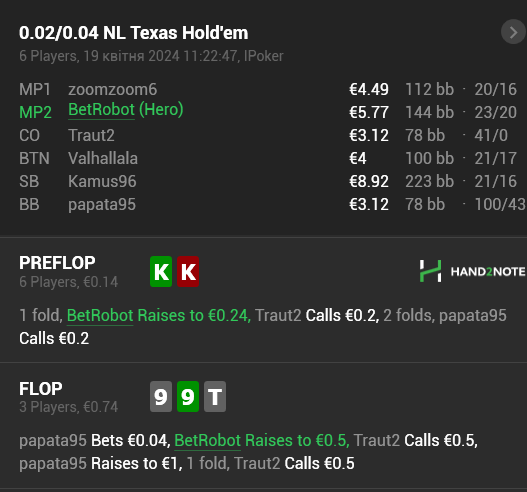Click BetRobot's €5.77 stack amount
The width and height of the screenshot is (527, 492).
tap(369, 112)
